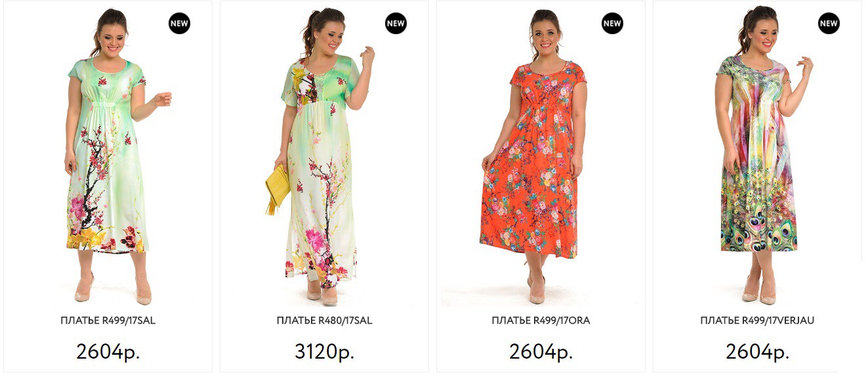Click NEW badge on R499/17SAL dress
Image resolution: width=868 pixels, height=379 pixels.
[x=179, y=24]
